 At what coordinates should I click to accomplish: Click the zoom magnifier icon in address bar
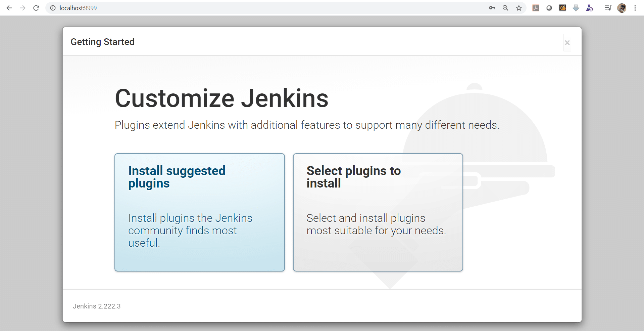[505, 8]
